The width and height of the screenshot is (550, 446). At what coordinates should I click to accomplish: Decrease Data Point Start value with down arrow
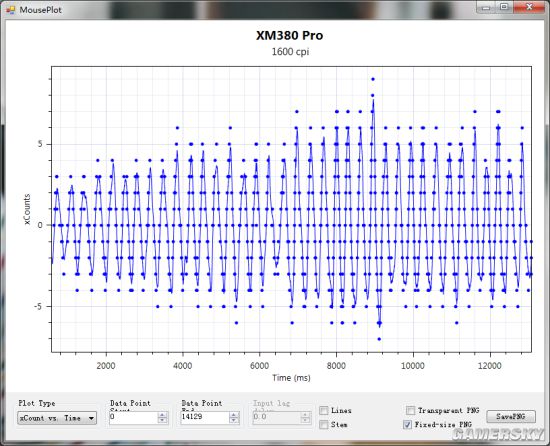[162, 420]
